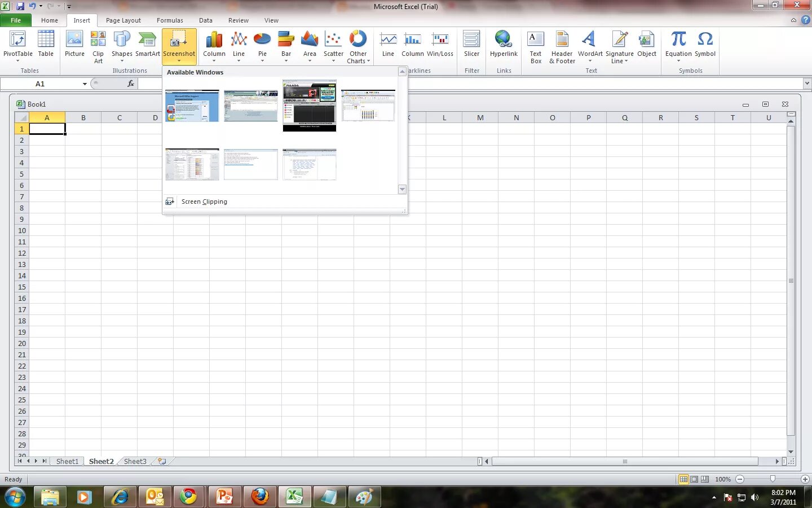
Task: Choose Screen Clipping option
Action: [204, 202]
